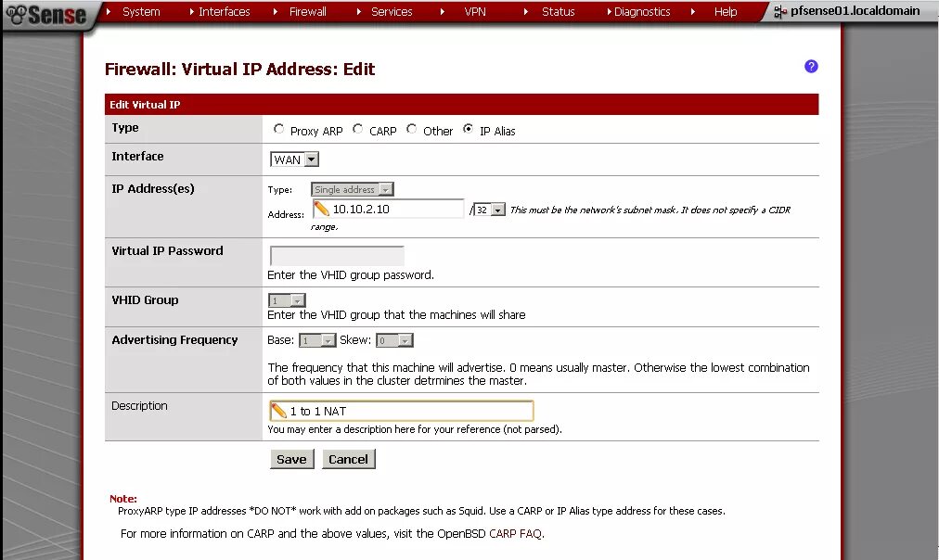Open the Help menu
This screenshot has height=560, width=939.
(726, 11)
